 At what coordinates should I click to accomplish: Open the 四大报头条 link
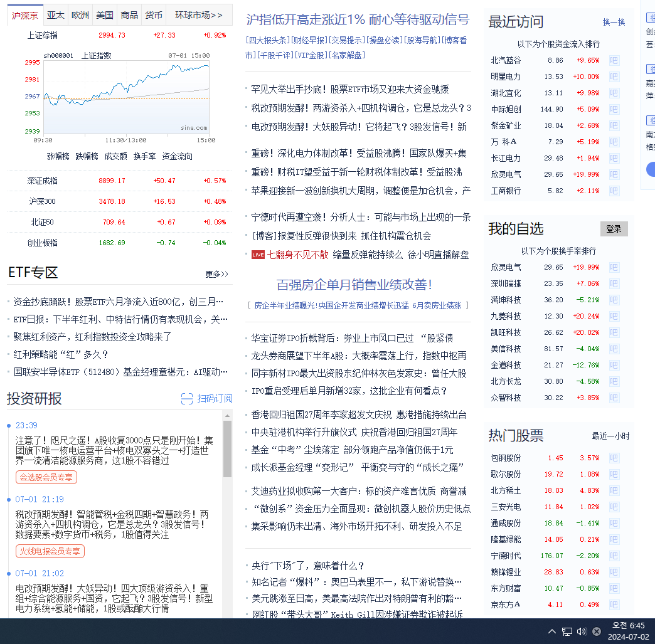click(267, 40)
